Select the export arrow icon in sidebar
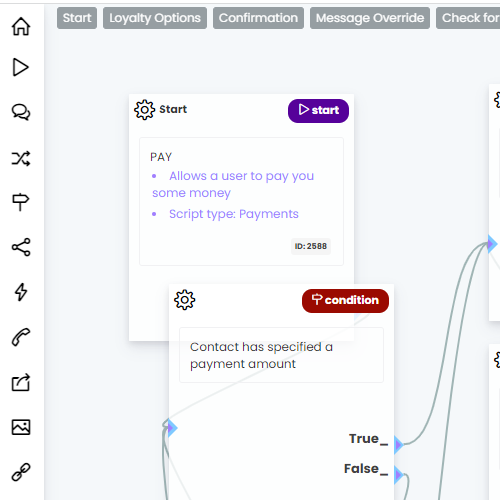 click(x=21, y=382)
